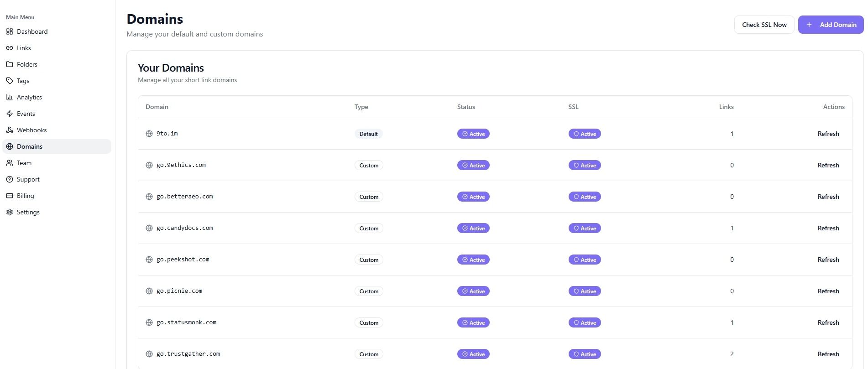Click Status Active badge for go.statusmonk.com

pos(473,322)
